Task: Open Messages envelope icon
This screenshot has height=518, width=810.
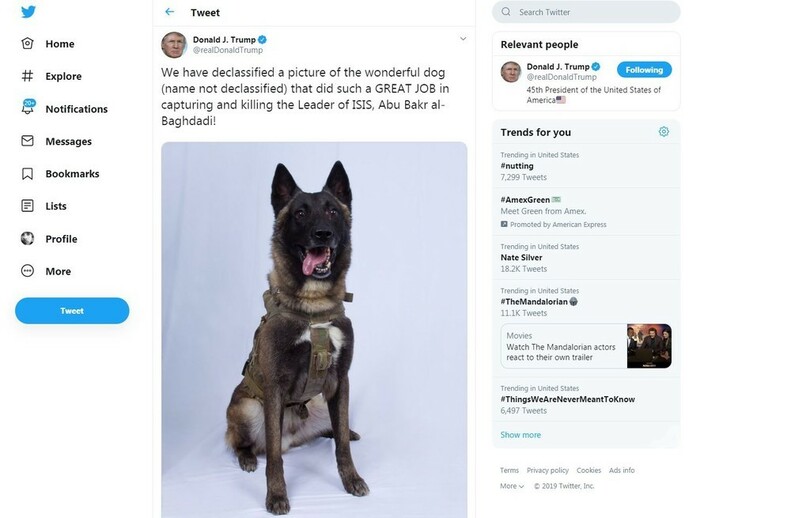Action: [27, 141]
